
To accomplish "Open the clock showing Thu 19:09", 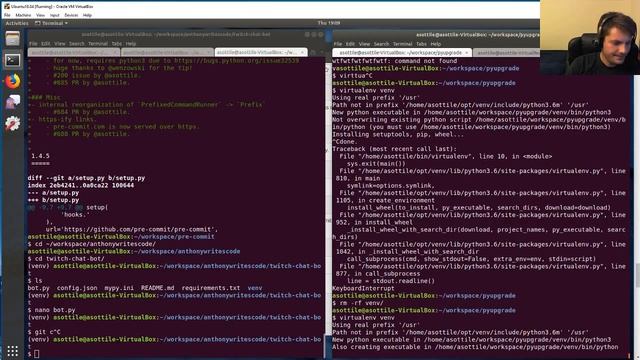I will [329, 23].
